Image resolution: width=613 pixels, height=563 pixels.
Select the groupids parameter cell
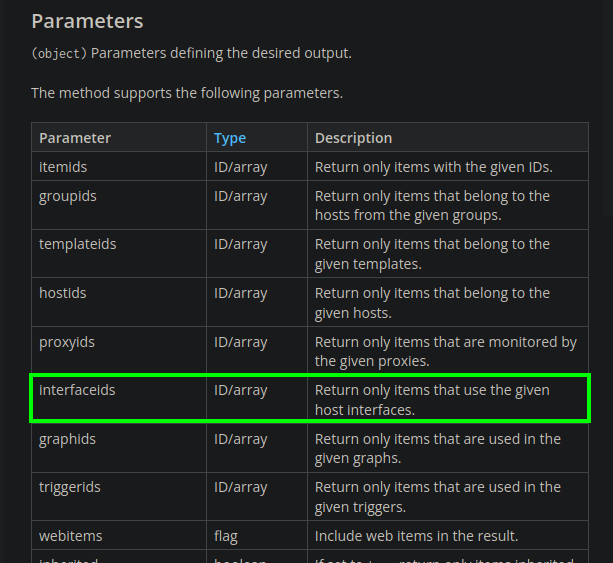(68, 196)
